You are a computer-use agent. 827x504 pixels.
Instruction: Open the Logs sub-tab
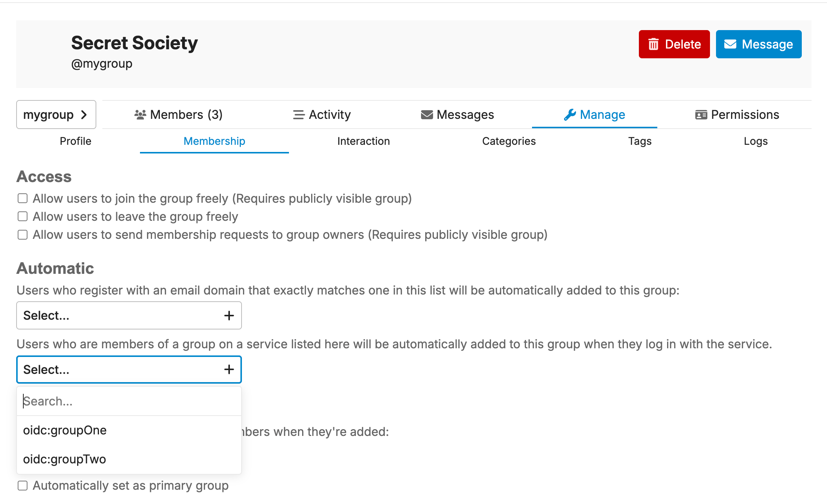(756, 141)
